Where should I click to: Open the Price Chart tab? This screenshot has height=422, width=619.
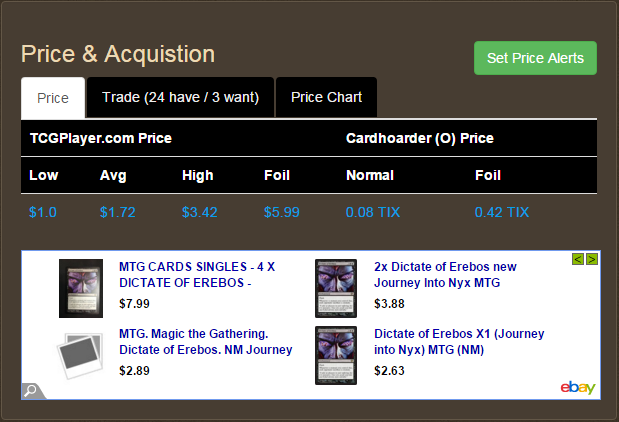(326, 97)
